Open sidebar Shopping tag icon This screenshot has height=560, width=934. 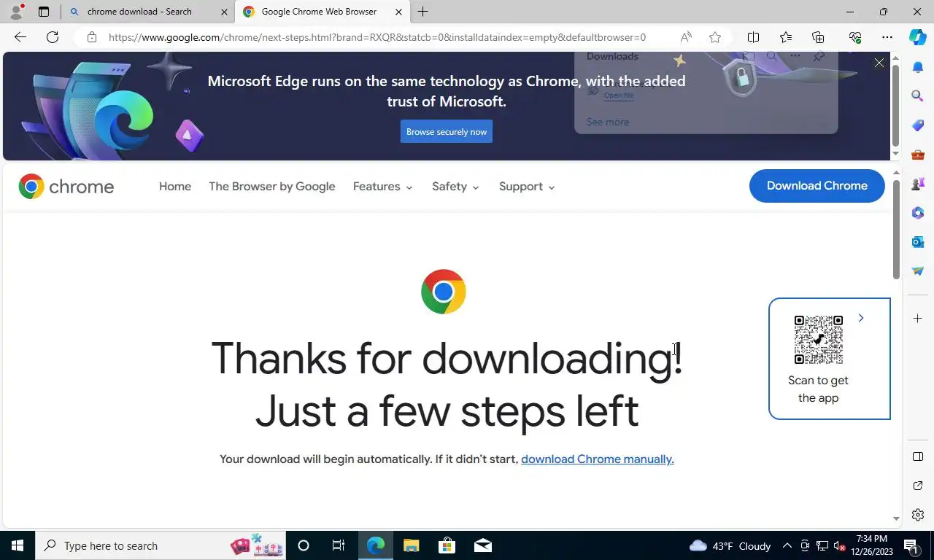click(x=918, y=125)
